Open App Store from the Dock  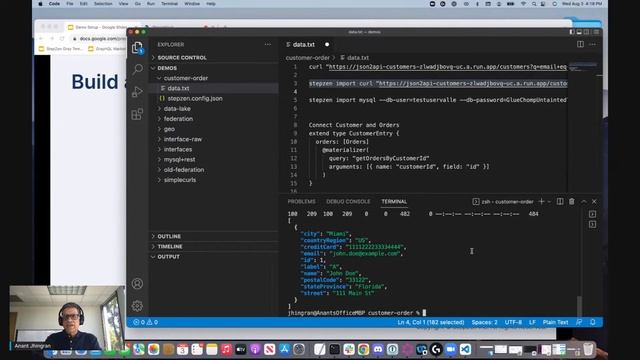coord(284,349)
